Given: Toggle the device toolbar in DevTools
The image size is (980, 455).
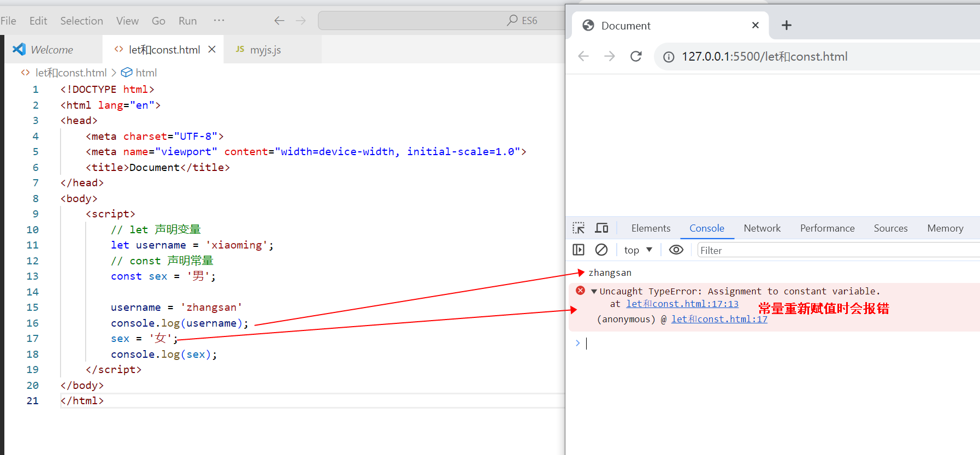Looking at the screenshot, I should (x=602, y=228).
